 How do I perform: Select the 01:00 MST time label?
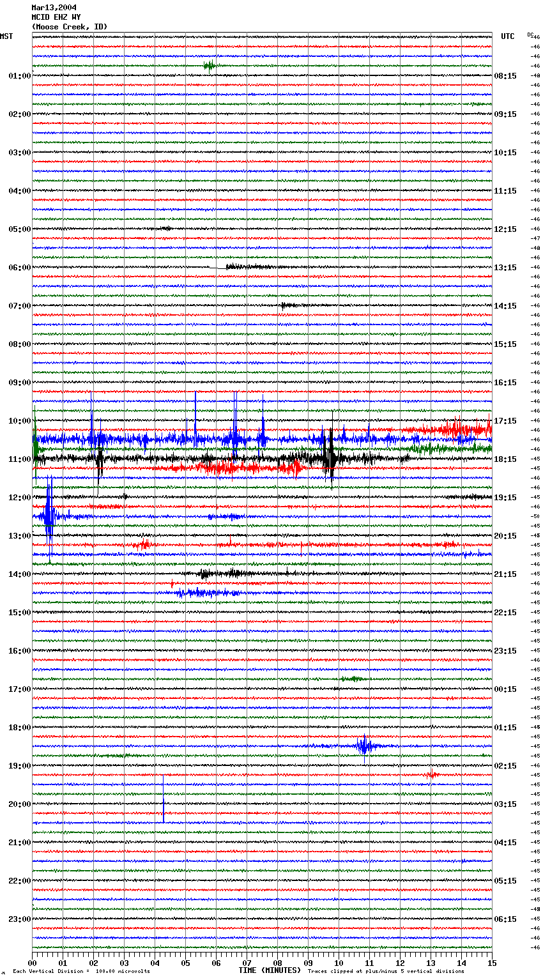20,76
